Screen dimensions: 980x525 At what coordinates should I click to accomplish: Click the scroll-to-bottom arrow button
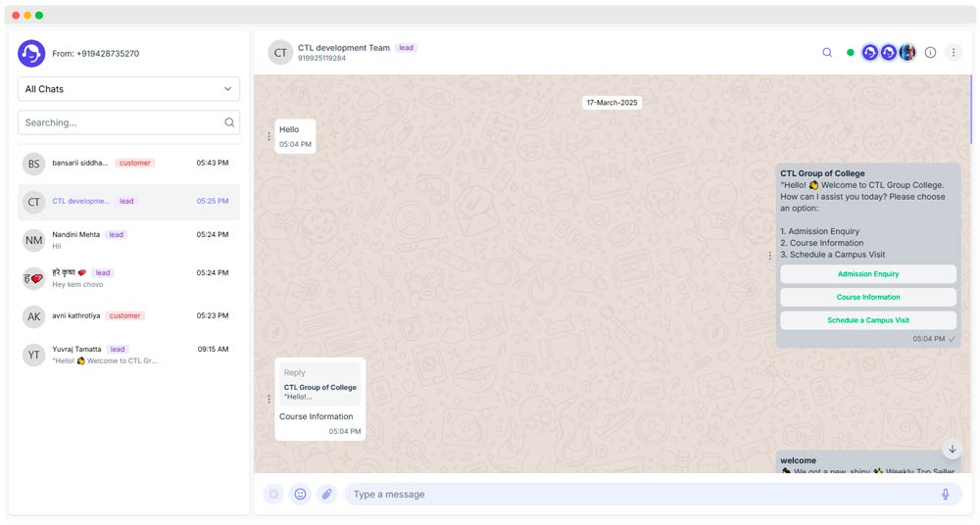951,449
